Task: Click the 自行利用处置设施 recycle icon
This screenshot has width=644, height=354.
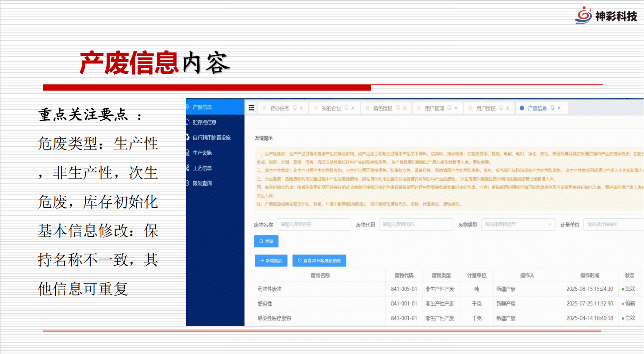Action: pos(188,137)
